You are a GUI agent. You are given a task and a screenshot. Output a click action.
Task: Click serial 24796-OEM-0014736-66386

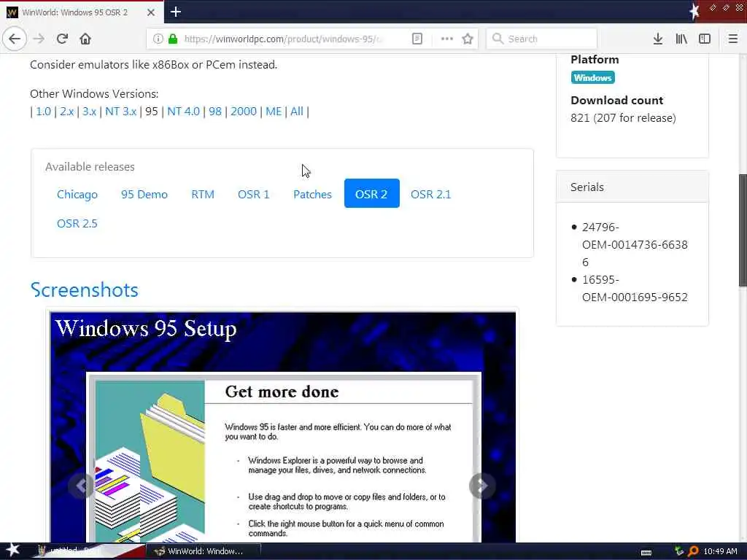pos(635,245)
